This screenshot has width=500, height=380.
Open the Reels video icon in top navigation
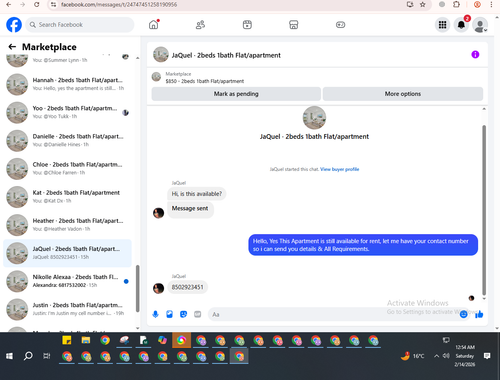(247, 25)
